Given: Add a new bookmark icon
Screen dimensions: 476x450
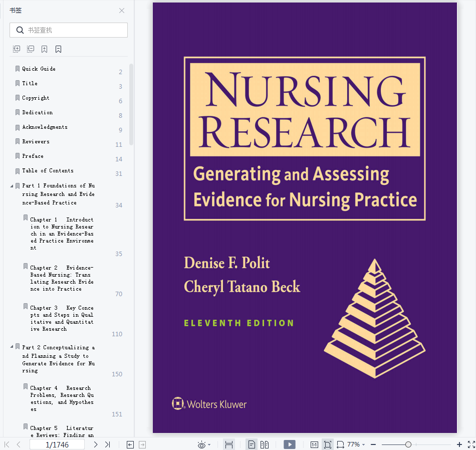Looking at the screenshot, I should pos(44,49).
